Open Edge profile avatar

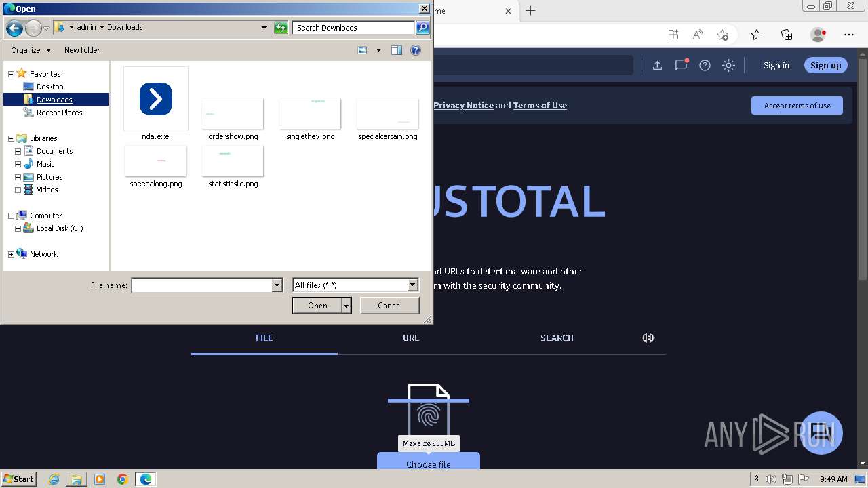(818, 35)
